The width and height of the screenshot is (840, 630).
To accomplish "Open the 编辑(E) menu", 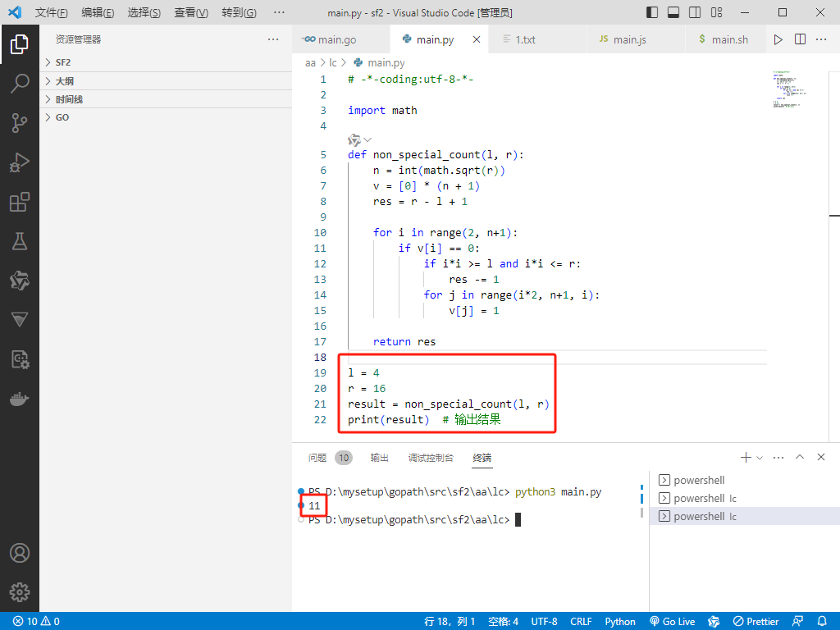I will pyautogui.click(x=98, y=12).
